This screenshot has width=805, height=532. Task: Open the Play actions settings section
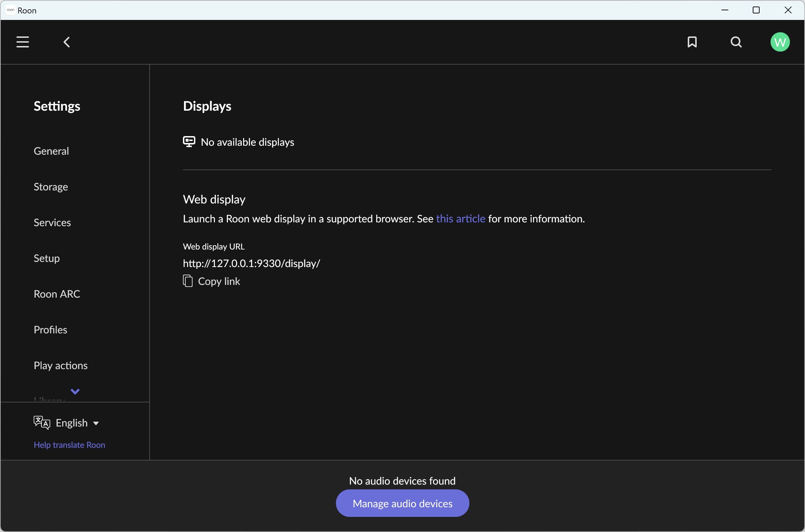pos(61,365)
